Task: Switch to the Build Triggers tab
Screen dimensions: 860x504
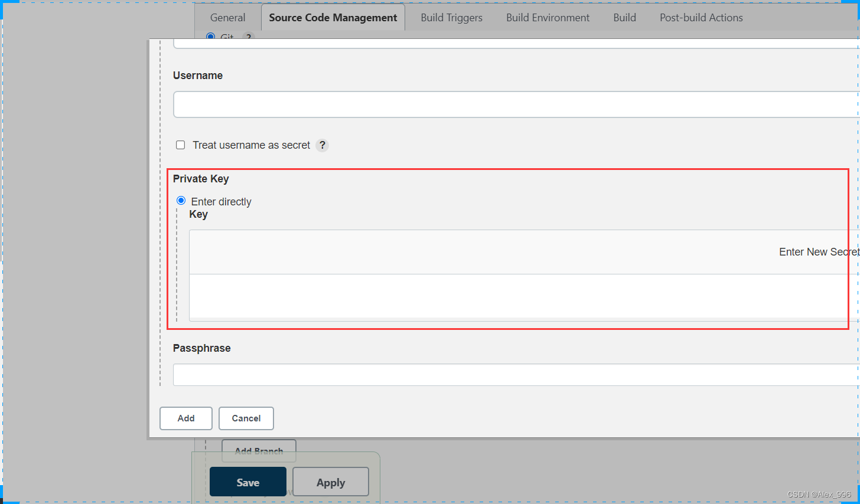Action: pos(451,18)
